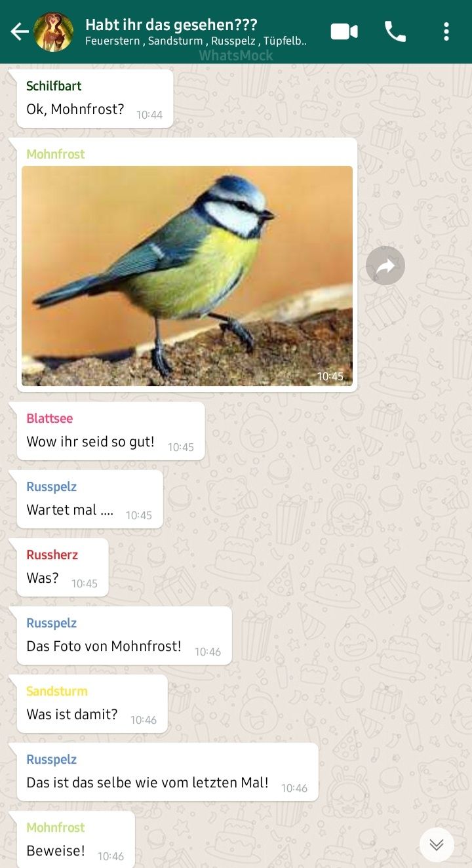Select Schilfbart's name on 'Ok, Mohnfrost?' message
Viewport: 472px width, 868px height.
pyautogui.click(x=54, y=86)
